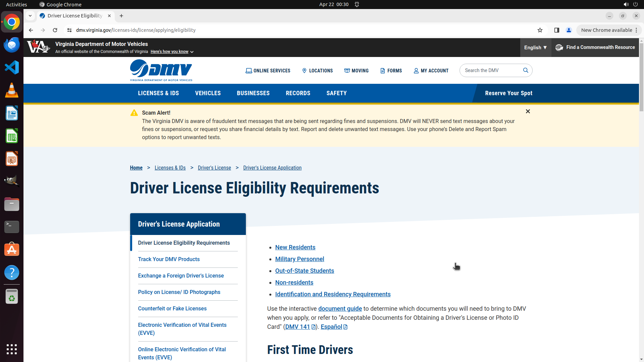Open the Licenses & IDs menu
The width and height of the screenshot is (644, 362).
[x=158, y=93]
